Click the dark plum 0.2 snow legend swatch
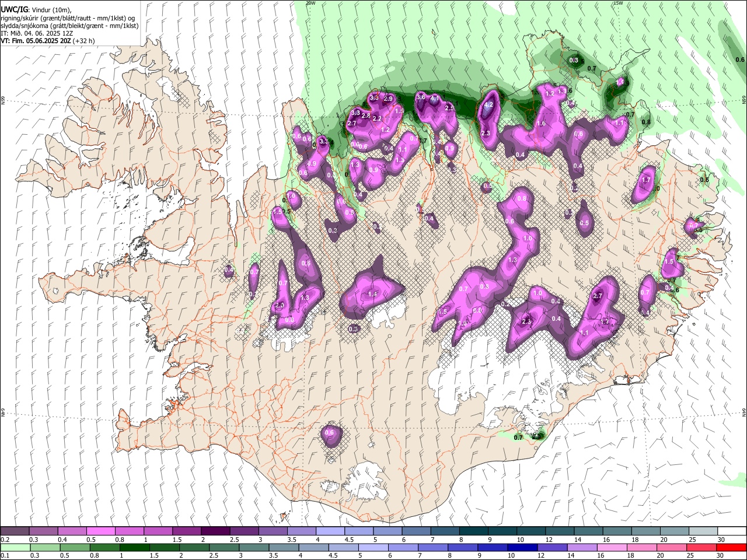 click(15, 531)
